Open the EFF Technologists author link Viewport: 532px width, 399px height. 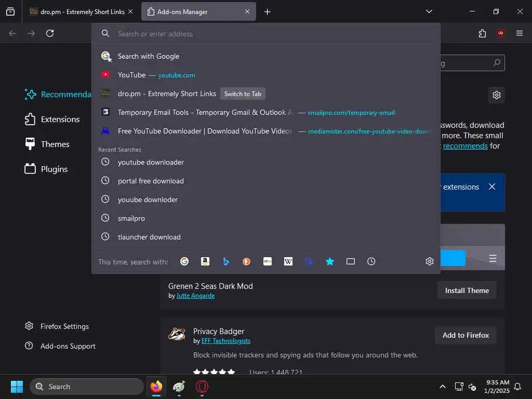point(225,341)
